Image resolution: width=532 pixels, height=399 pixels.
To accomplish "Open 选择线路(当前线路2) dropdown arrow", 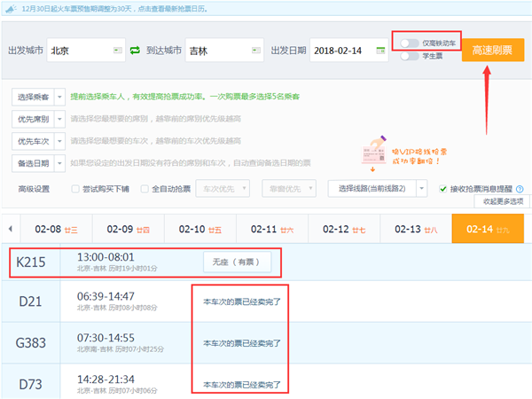I will point(422,189).
